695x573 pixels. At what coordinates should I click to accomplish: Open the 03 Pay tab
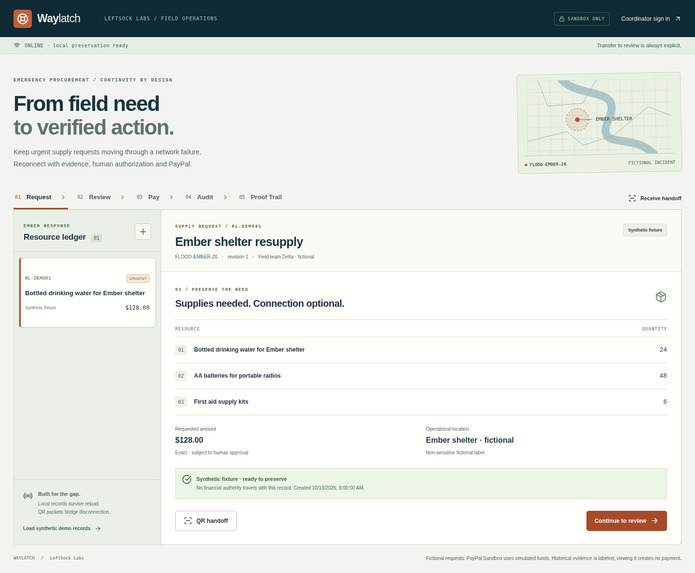pyautogui.click(x=148, y=197)
